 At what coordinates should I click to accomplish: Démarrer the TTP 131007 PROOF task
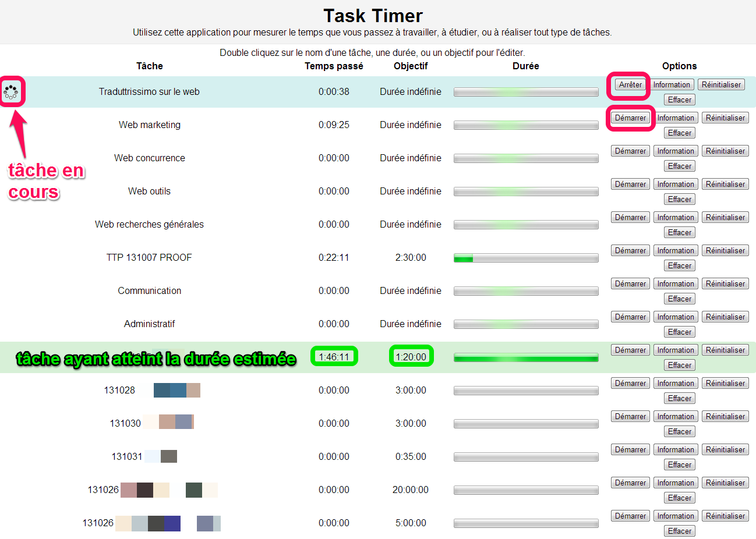coord(630,250)
